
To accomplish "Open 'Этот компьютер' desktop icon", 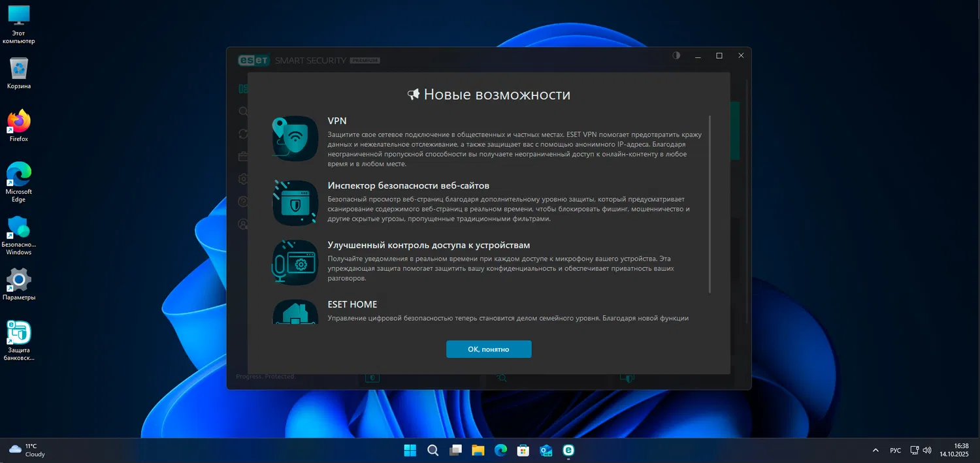I will (x=19, y=24).
